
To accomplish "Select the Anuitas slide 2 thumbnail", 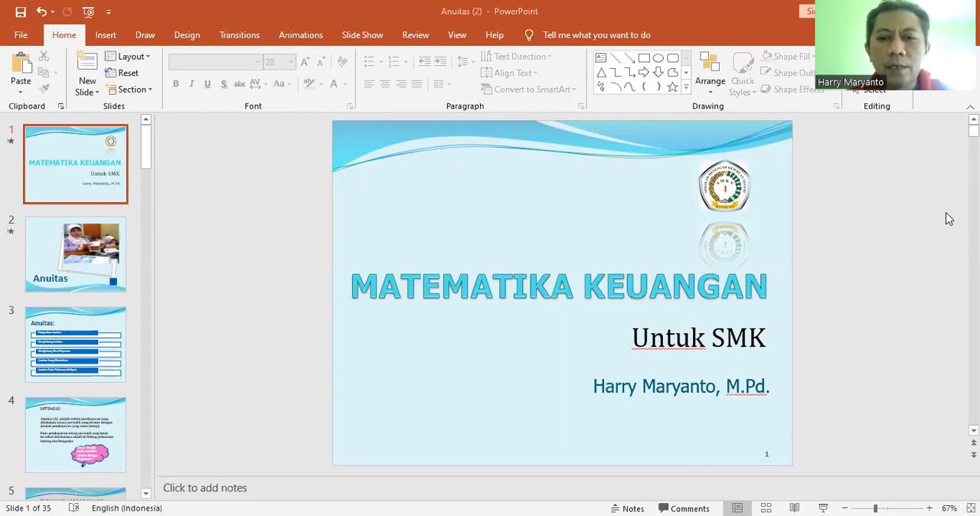I will 76,254.
